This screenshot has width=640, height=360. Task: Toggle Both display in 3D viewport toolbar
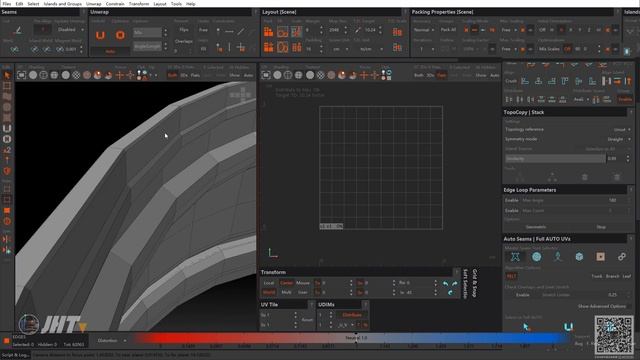pyautogui.click(x=172, y=75)
